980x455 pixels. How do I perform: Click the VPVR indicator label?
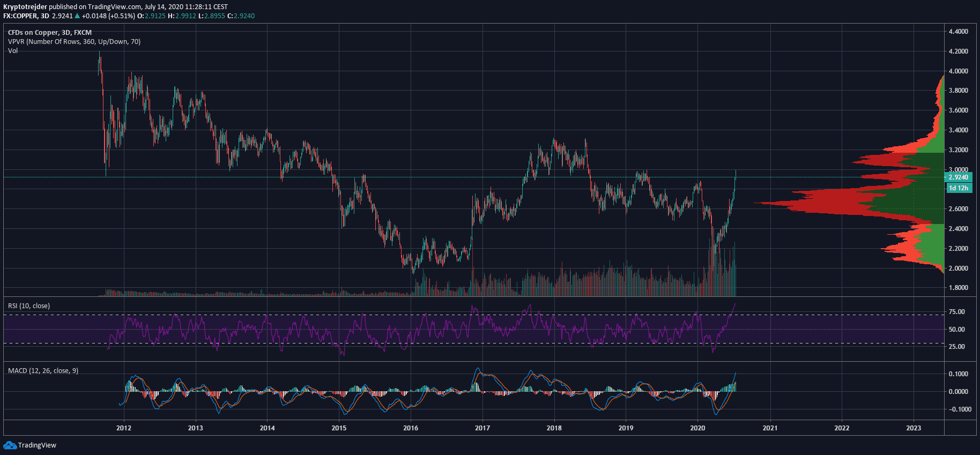tap(74, 42)
